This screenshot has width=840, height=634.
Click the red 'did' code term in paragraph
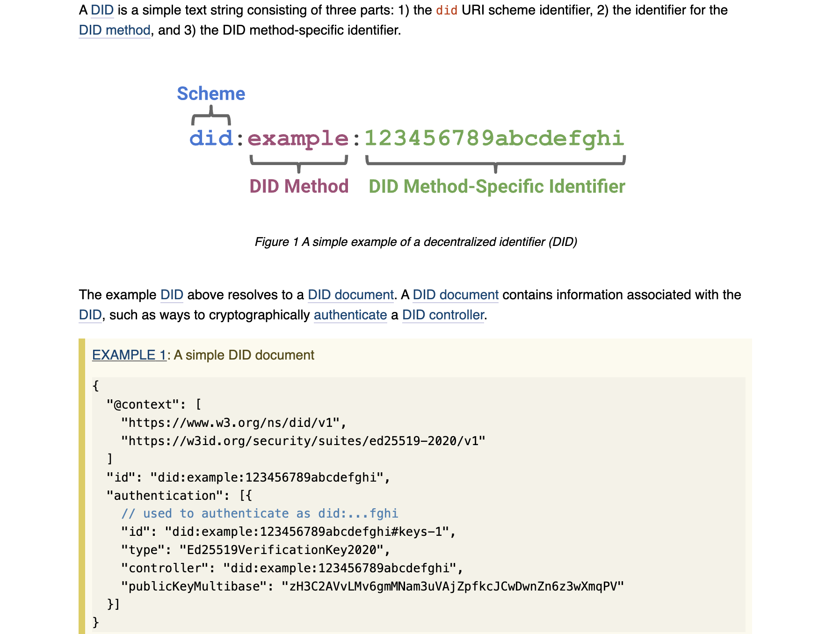447,10
